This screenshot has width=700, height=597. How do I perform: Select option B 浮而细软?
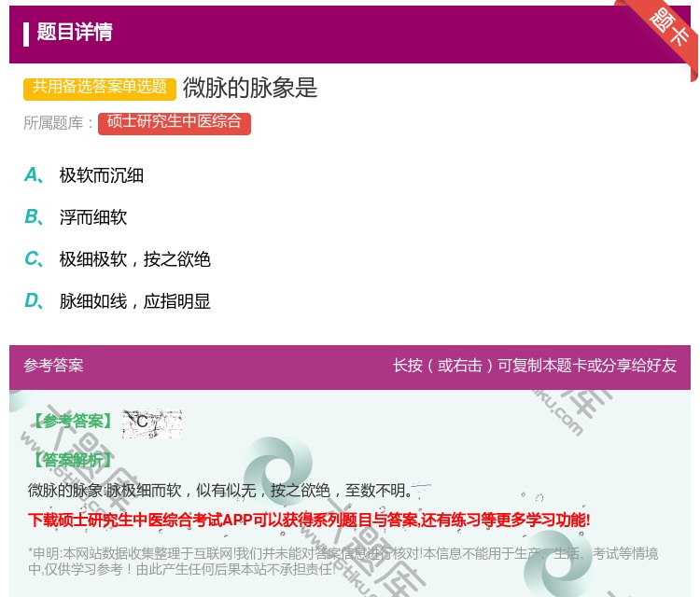[76, 217]
